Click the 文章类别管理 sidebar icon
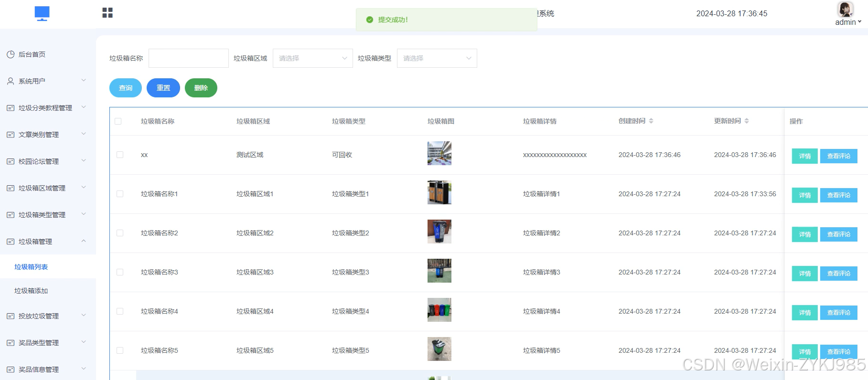The width and height of the screenshot is (868, 380). click(x=11, y=135)
